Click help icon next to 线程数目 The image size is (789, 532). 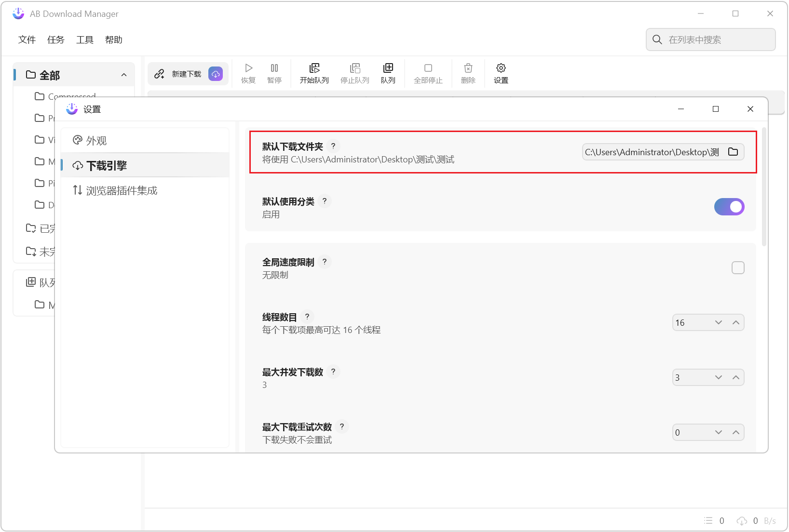point(307,317)
